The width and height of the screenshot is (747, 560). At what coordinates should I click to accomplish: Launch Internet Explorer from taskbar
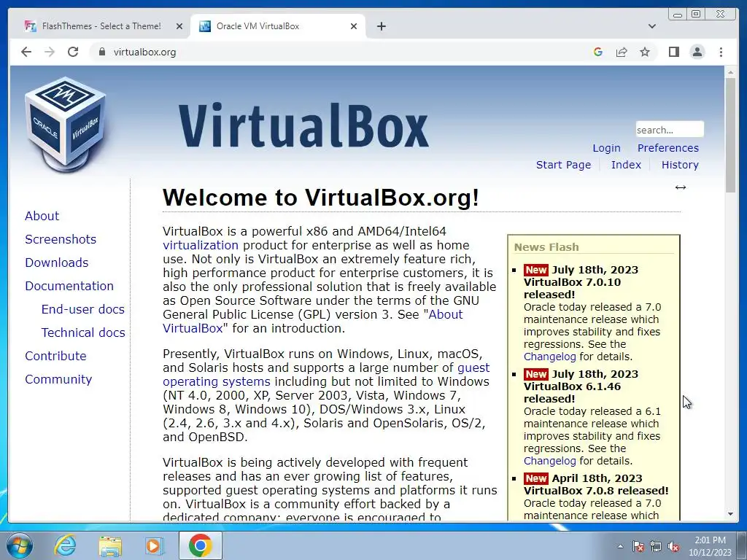65,545
